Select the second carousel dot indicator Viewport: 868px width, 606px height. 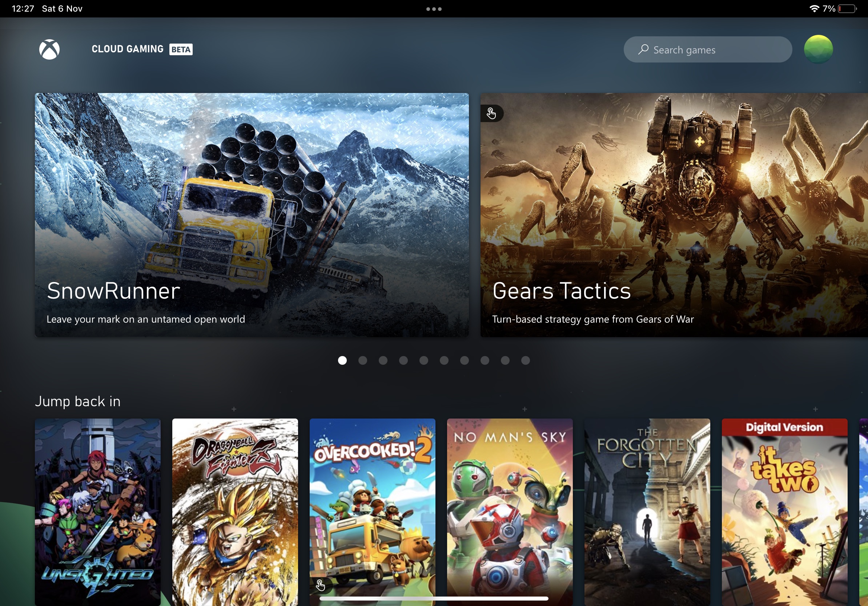362,360
